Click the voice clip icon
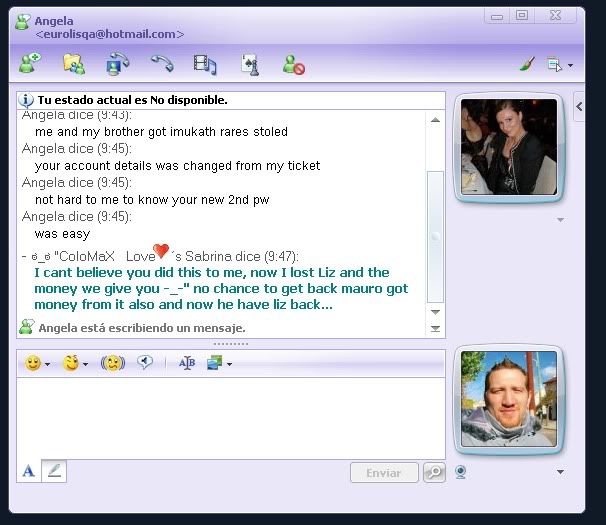The image size is (606, 525). [145, 363]
